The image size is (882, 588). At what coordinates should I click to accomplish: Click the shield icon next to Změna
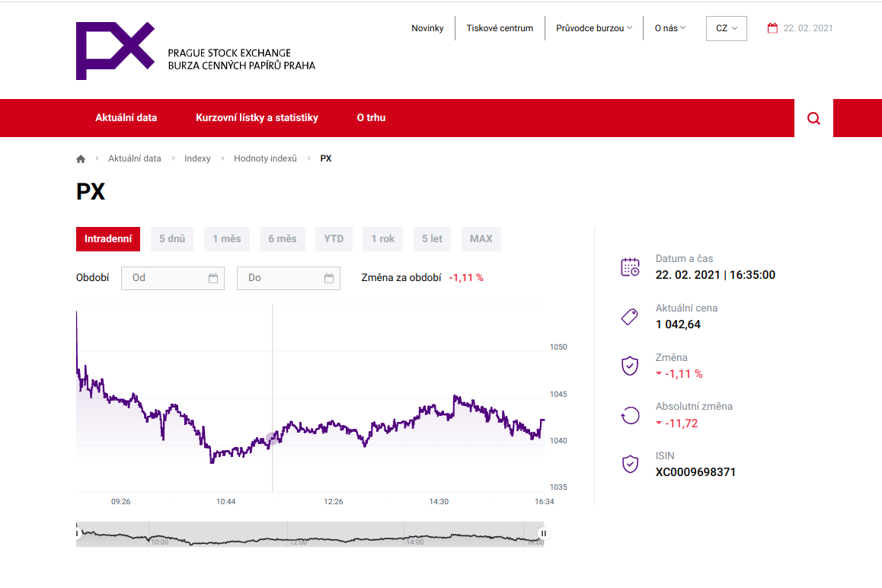click(630, 365)
